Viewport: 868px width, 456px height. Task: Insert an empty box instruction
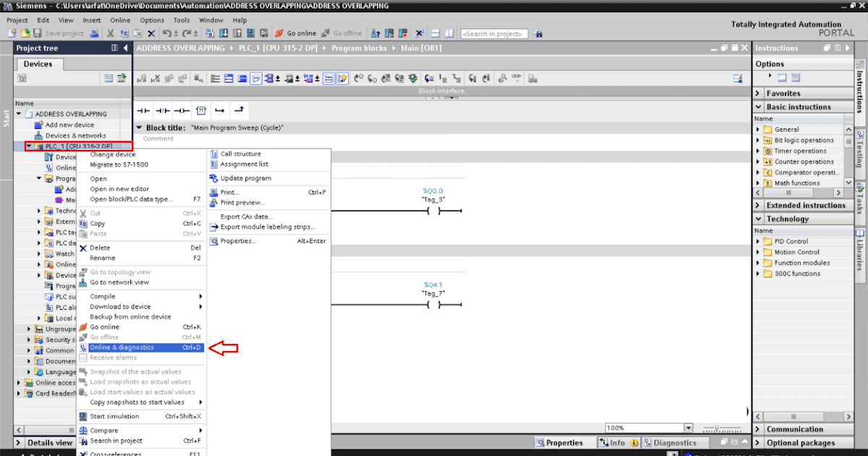click(x=200, y=111)
